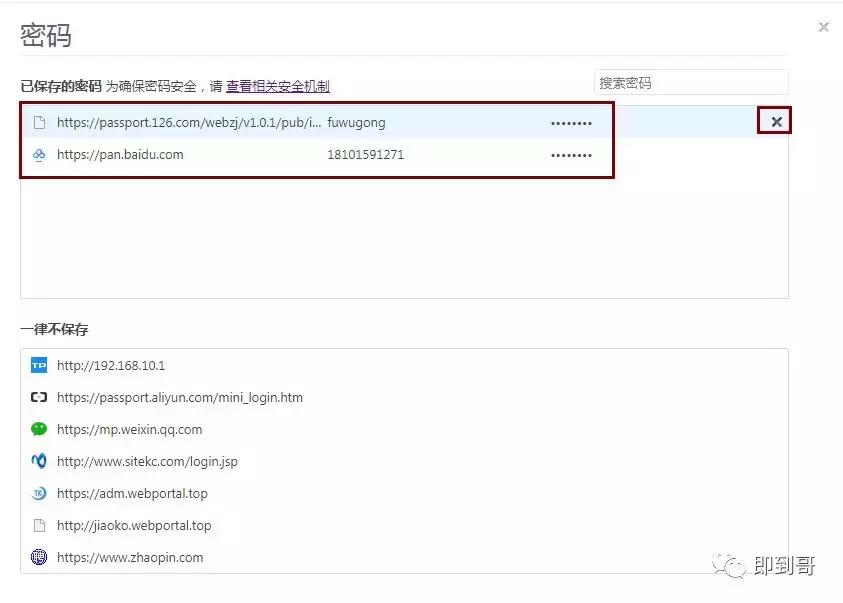This screenshot has height=603, width=843.
Task: Click the Baidu cloud icon beside pan.baidu.com
Action: (39, 155)
